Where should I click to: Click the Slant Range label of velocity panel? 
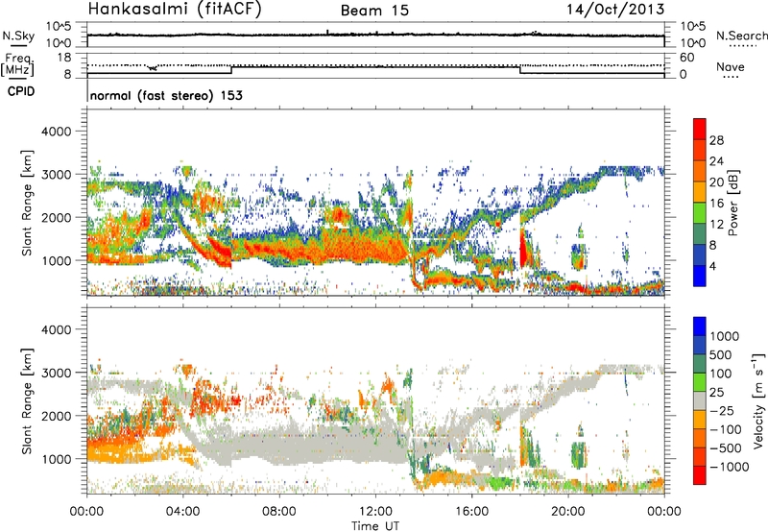point(27,401)
